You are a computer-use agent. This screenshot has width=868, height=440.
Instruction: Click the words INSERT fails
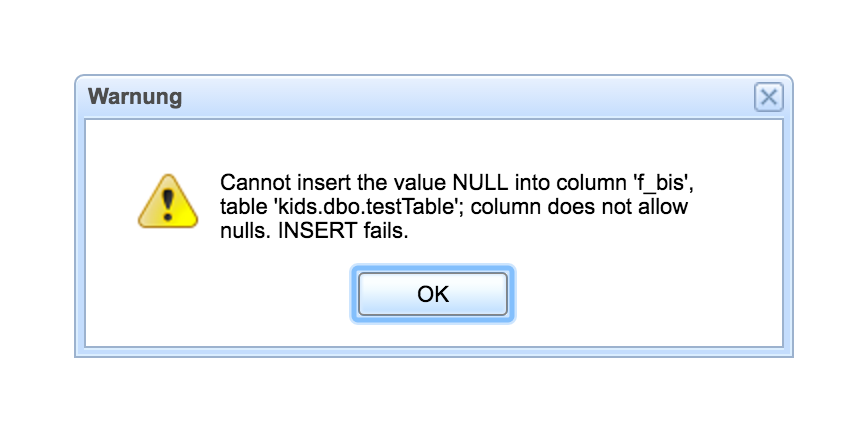point(343,230)
